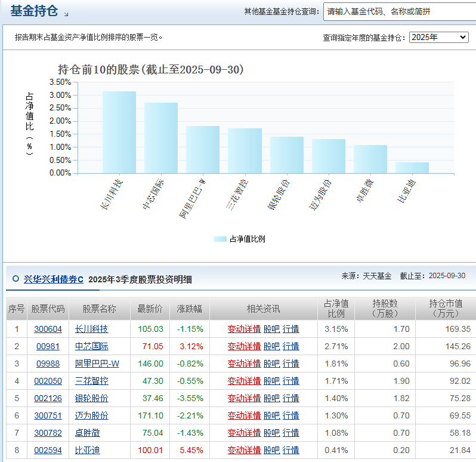Open 股吧 for 银轮股份 row
Screen dimensions: 476x462
point(271,398)
